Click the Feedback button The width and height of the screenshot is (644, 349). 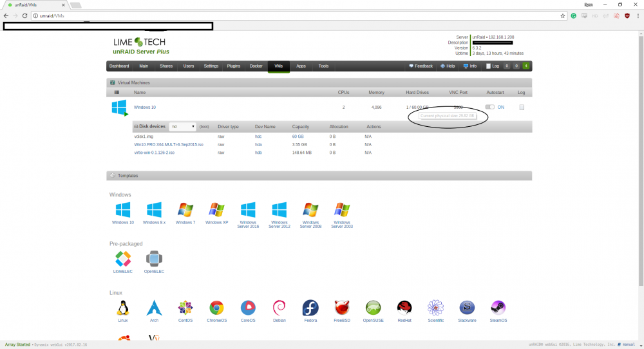tap(421, 66)
